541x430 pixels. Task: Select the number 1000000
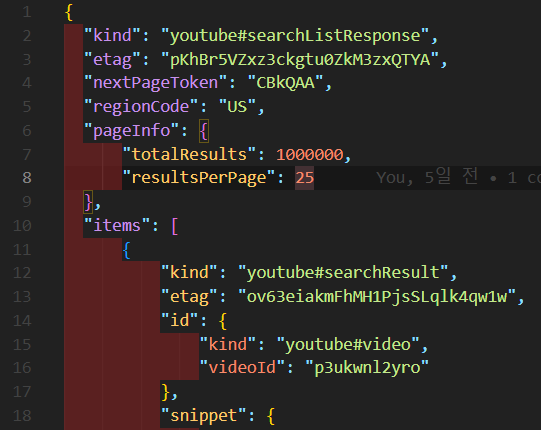[x=309, y=154]
